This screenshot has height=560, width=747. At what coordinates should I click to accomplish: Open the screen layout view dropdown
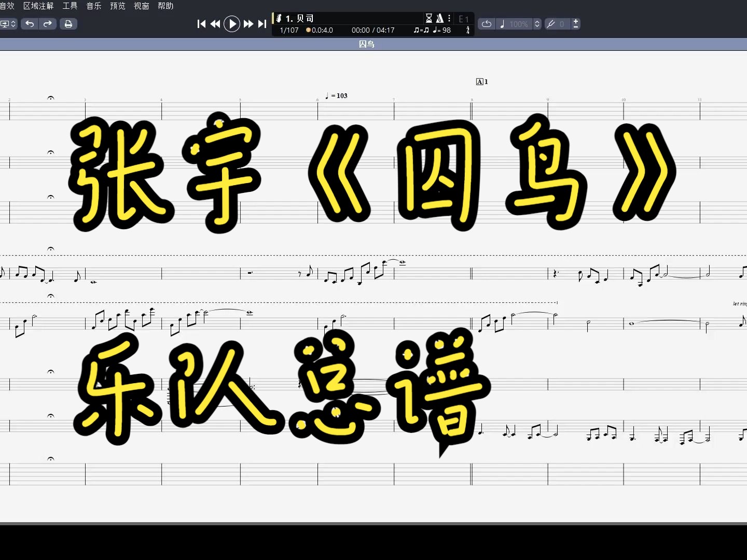coord(9,24)
